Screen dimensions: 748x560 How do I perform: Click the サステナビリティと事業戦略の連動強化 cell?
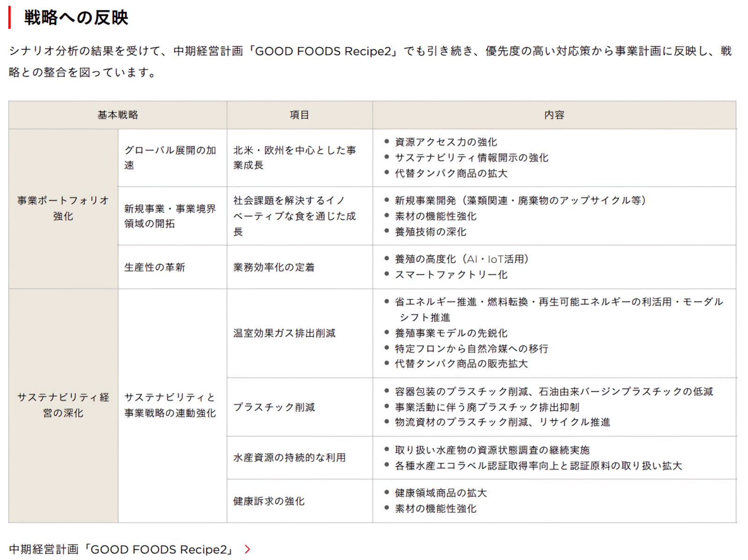click(x=170, y=405)
